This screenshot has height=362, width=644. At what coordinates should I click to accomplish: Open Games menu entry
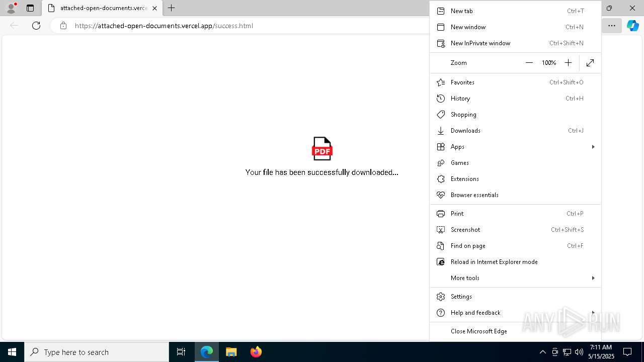click(515, 163)
